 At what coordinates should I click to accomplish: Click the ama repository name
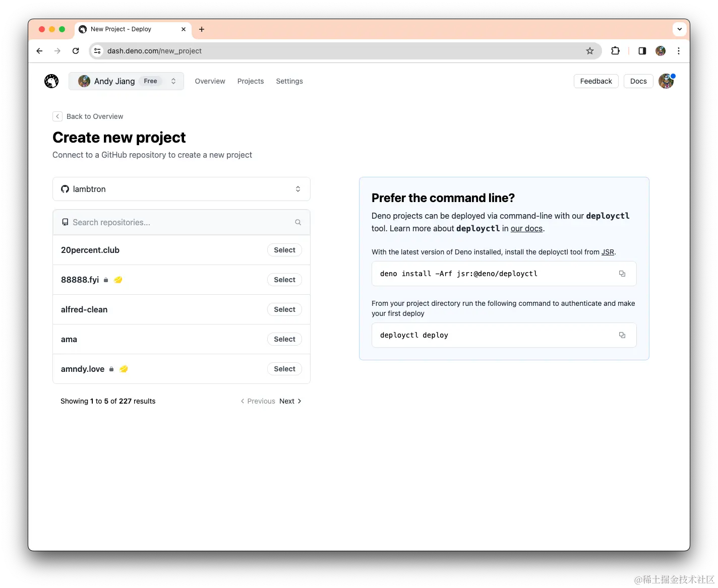69,339
